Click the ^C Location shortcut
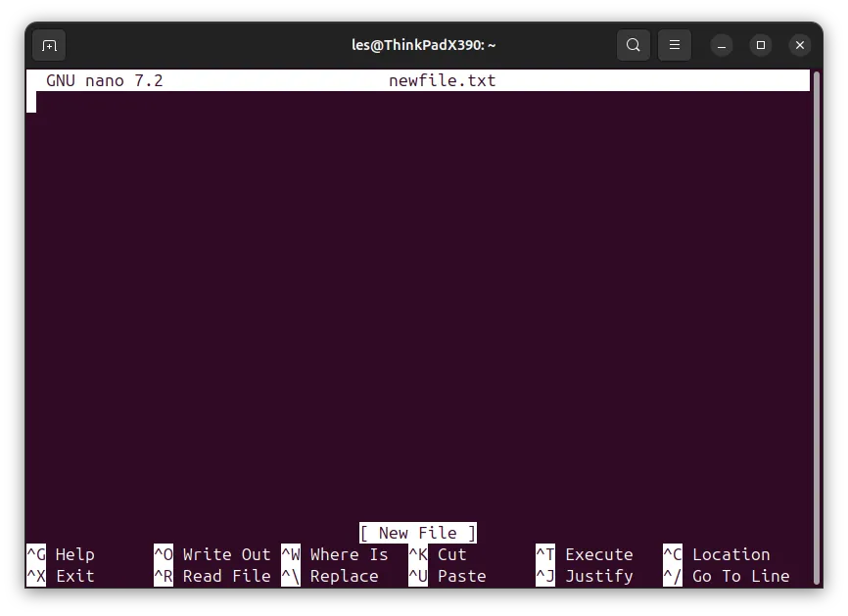 (x=717, y=554)
